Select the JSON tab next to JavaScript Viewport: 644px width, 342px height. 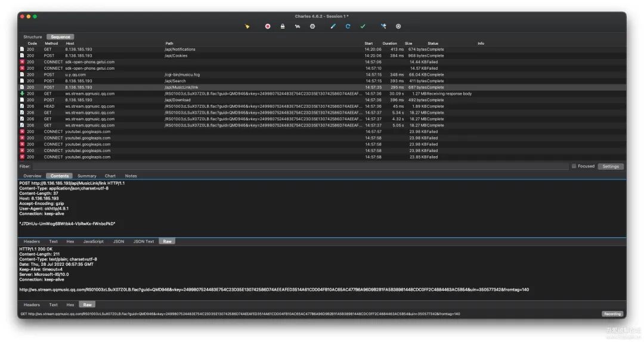point(119,241)
